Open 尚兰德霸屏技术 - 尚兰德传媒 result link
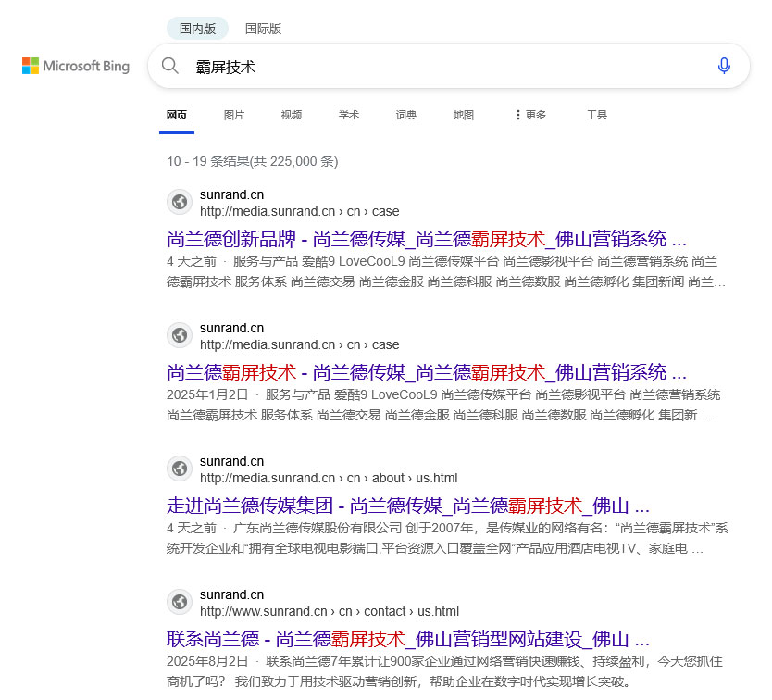The image size is (772, 700). [x=427, y=373]
